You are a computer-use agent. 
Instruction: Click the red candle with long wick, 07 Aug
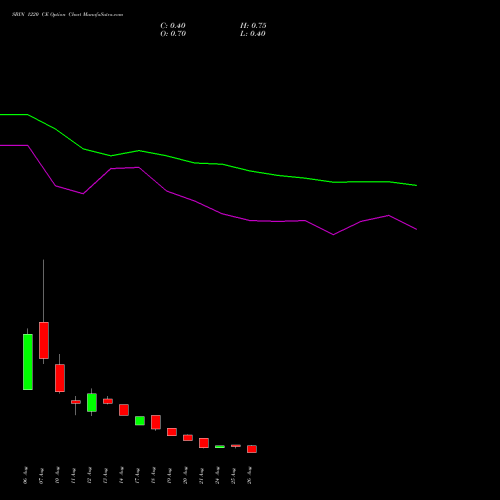coord(44,340)
